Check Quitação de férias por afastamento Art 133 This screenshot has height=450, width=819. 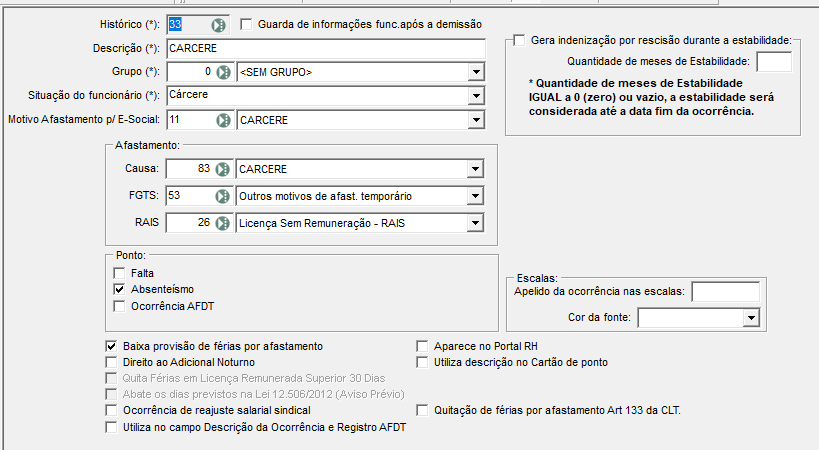(x=422, y=410)
